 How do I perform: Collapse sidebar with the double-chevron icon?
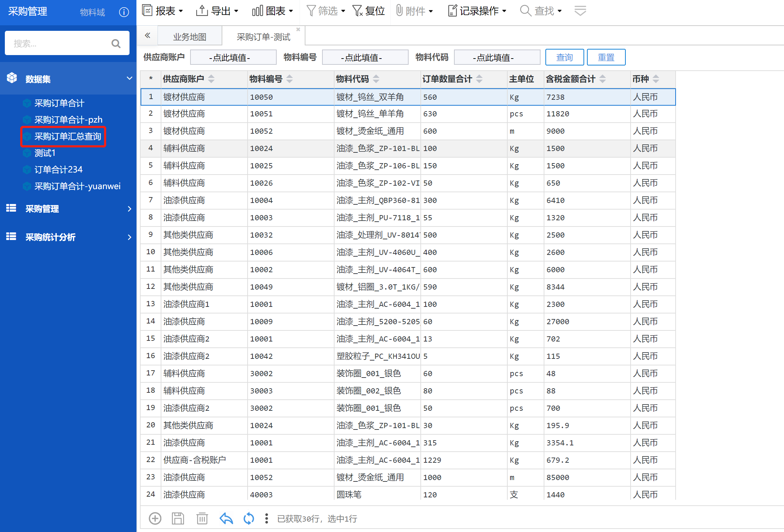coord(148,35)
